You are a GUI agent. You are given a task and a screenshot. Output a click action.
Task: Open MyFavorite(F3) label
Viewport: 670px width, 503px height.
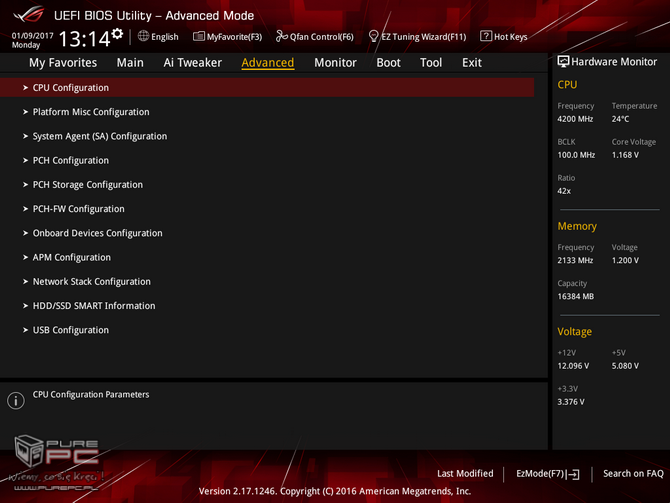[x=234, y=37]
